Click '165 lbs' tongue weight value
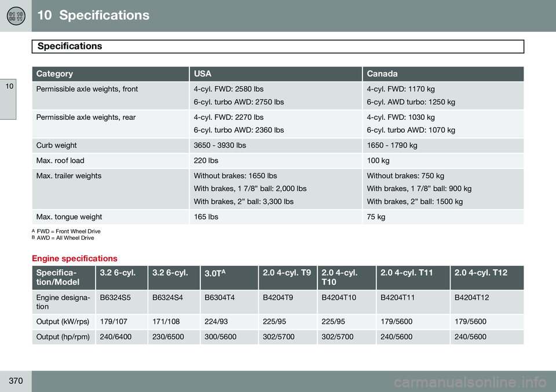This screenshot has width=556, height=392. point(206,217)
